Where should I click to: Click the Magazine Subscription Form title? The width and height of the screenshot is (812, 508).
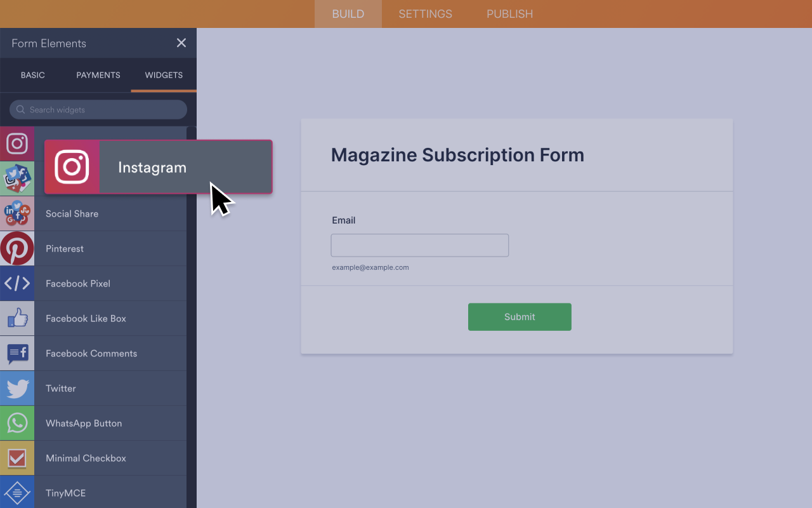pos(457,155)
